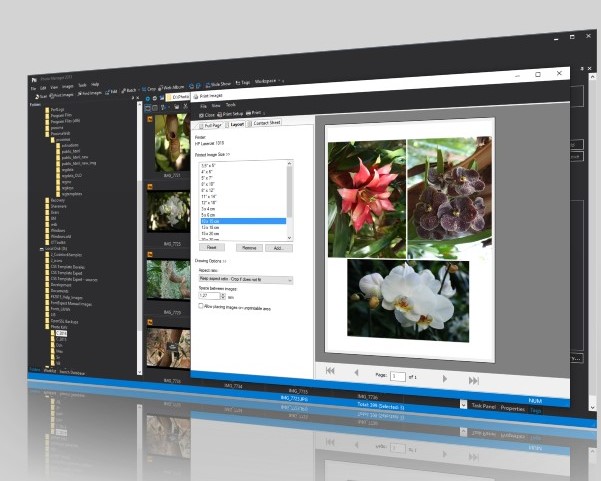Click the Print icon in Print Images toolbar
This screenshot has height=481, width=601.
[x=248, y=113]
